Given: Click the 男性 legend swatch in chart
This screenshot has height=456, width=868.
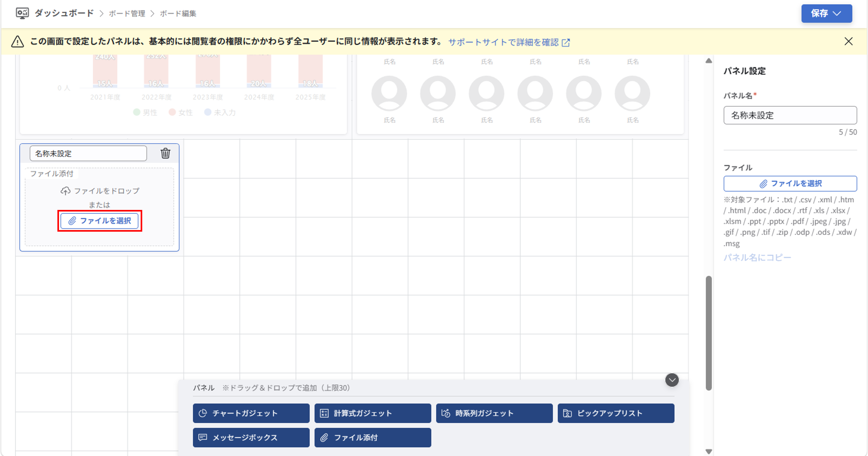Looking at the screenshot, I should [137, 112].
